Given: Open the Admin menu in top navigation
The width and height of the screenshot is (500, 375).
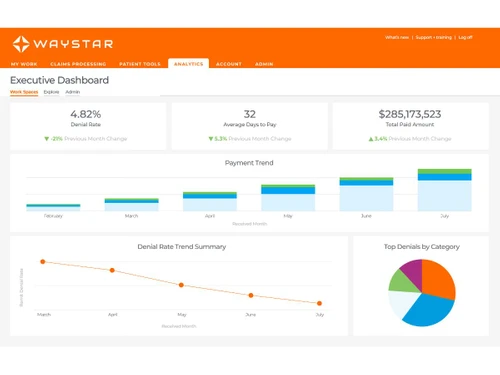Looking at the screenshot, I should (x=264, y=64).
